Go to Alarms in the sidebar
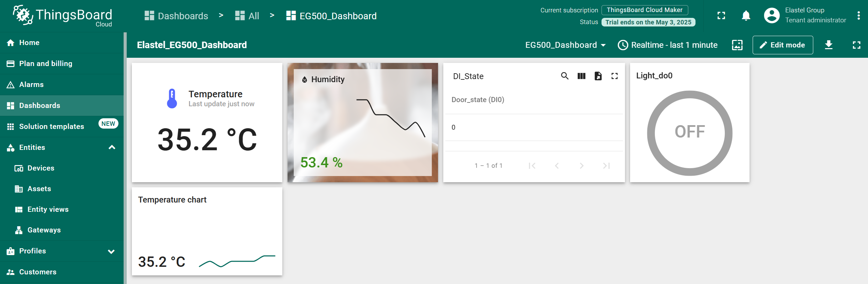868x284 pixels. (31, 85)
